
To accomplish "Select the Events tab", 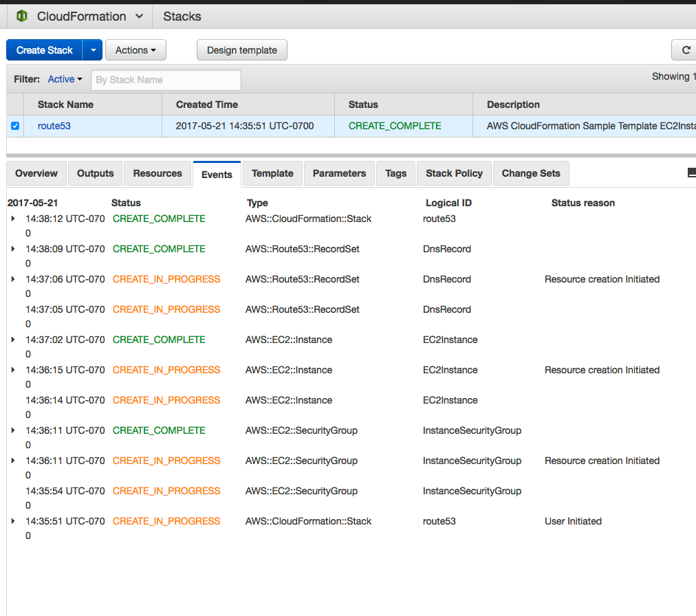I will [217, 175].
